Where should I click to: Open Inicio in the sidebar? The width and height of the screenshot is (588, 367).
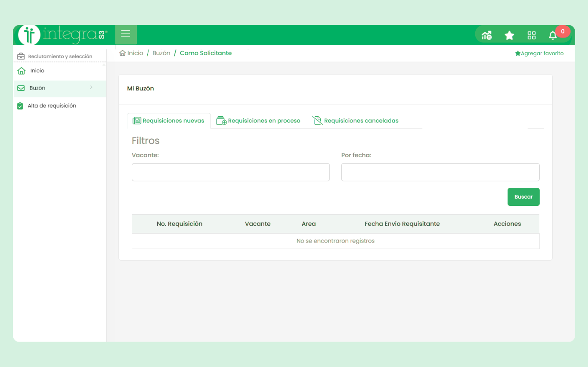coord(37,71)
